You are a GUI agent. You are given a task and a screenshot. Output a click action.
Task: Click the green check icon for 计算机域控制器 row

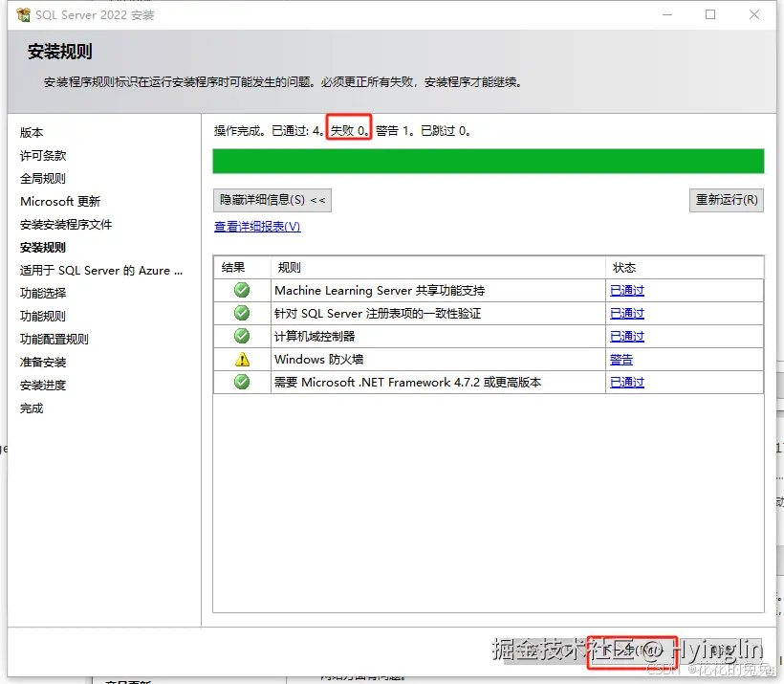click(242, 336)
